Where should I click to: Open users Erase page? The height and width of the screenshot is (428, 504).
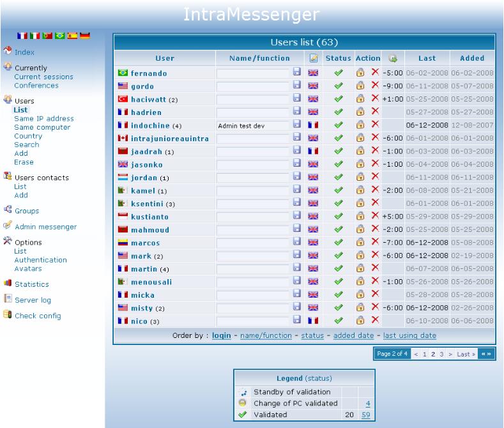(24, 162)
